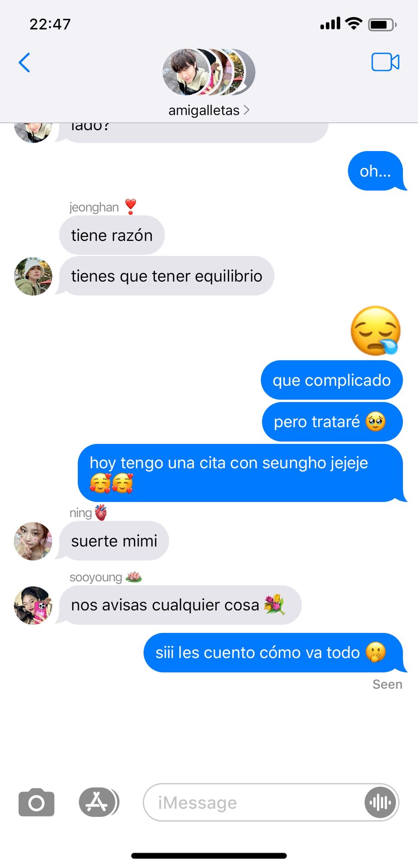Tap the group avatar cluster at top

click(x=209, y=72)
